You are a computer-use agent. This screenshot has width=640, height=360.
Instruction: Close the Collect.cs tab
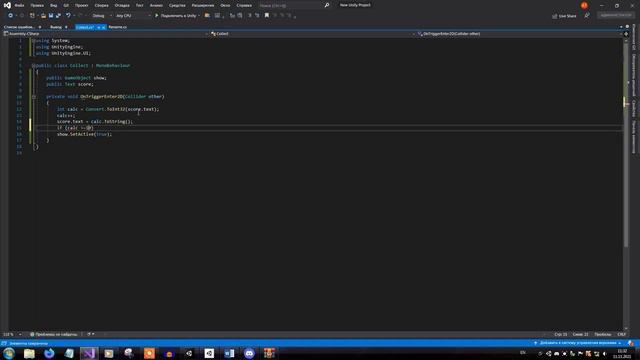104,27
